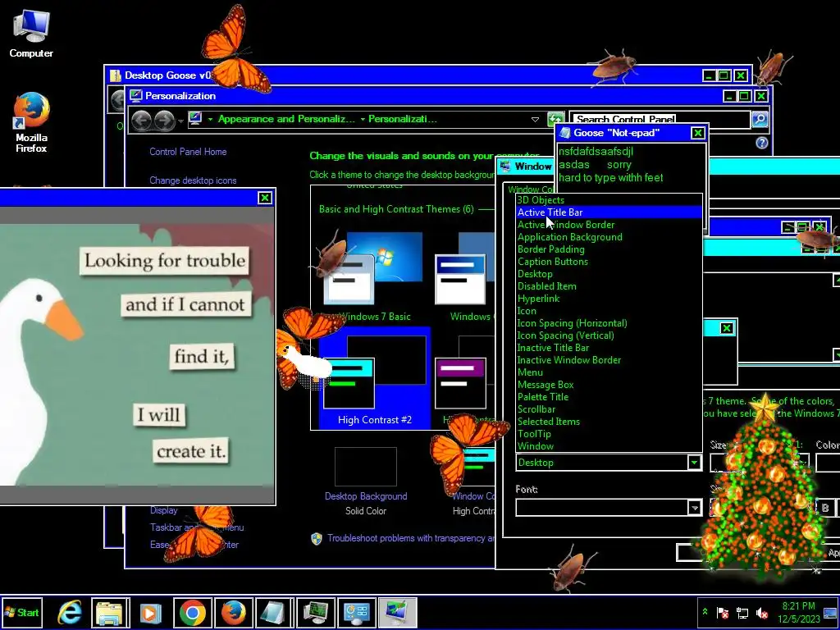Open Troubleshoot problems with transparency link
840x630 pixels.
[x=411, y=538]
